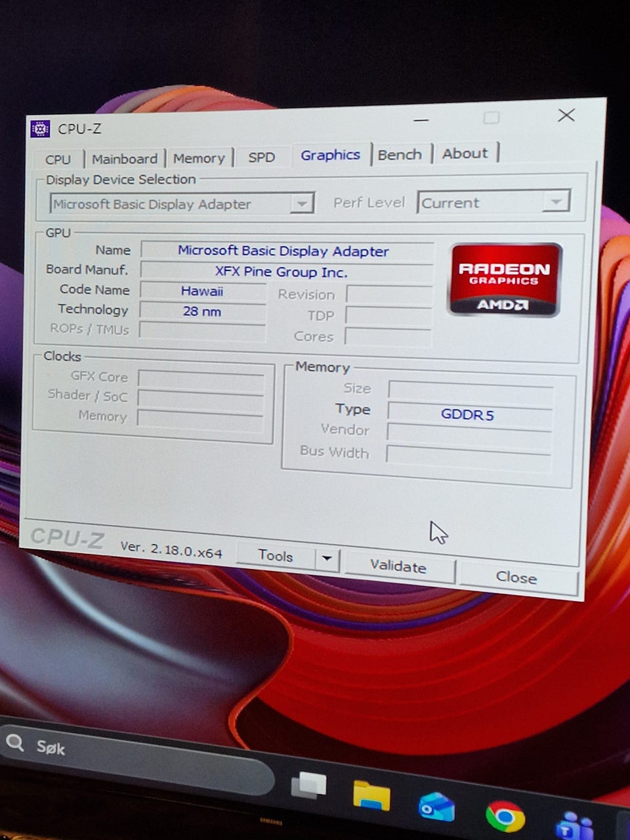Open File Explorer from the taskbar
The image size is (630, 840).
(x=371, y=795)
